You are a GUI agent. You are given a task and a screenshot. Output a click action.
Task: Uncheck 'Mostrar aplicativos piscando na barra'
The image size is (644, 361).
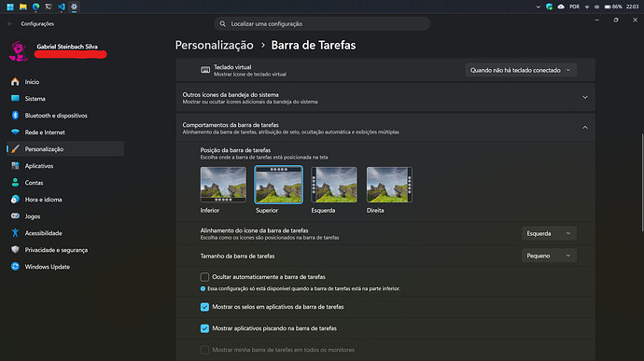204,328
